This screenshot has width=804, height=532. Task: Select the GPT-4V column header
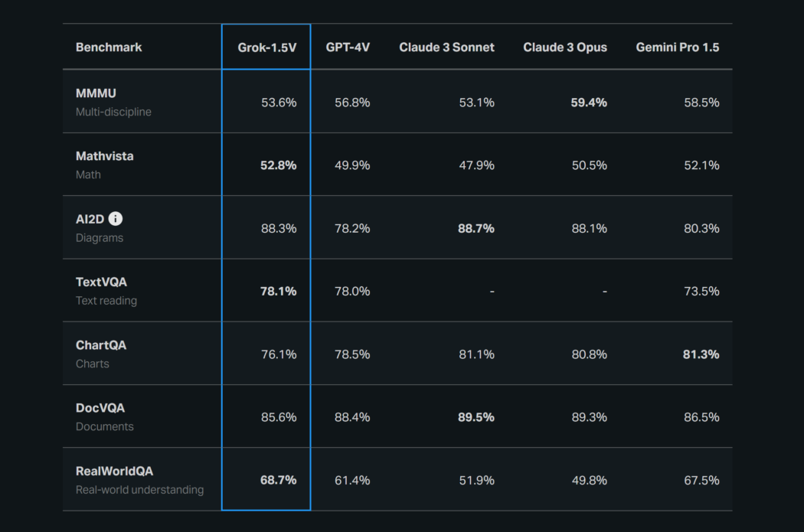(348, 47)
